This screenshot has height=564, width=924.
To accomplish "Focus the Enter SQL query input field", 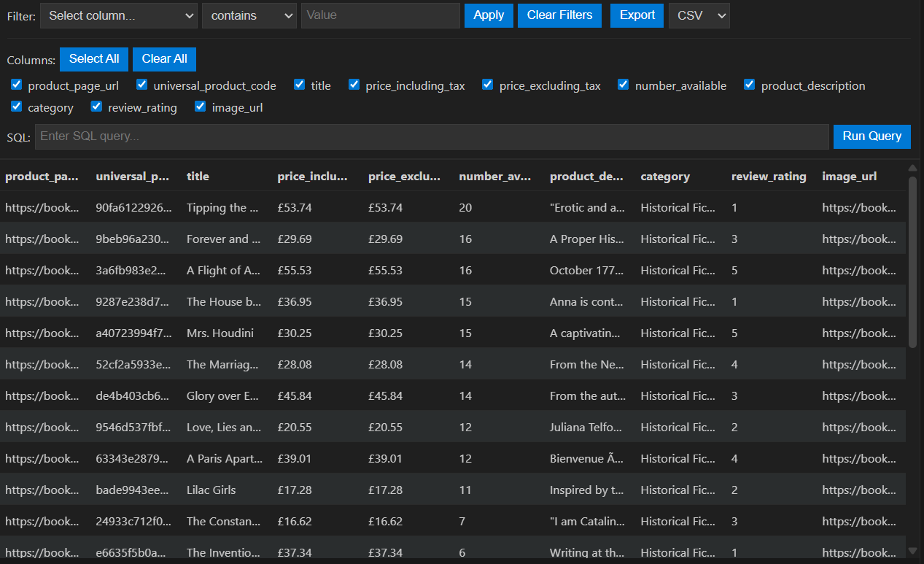I will click(x=432, y=136).
